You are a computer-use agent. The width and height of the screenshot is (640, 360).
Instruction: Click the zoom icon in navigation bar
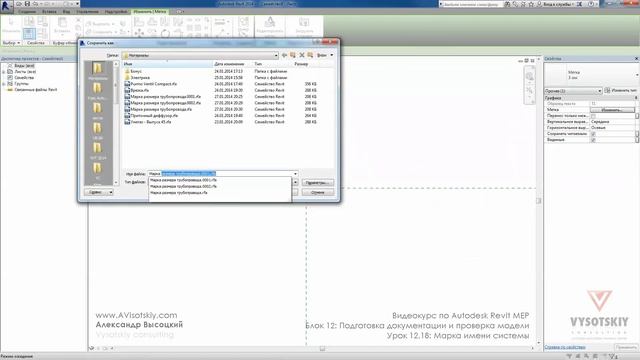pyautogui.click(x=529, y=90)
